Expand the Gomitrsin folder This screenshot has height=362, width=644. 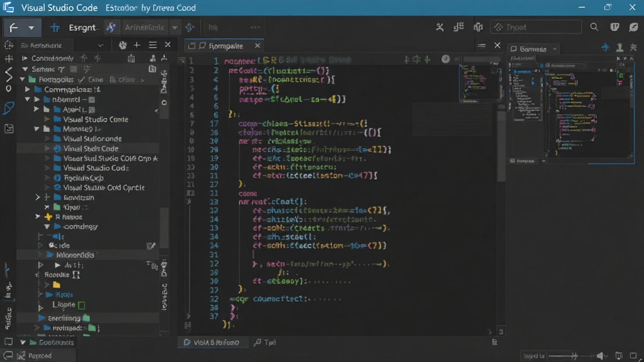pyautogui.click(x=37, y=197)
